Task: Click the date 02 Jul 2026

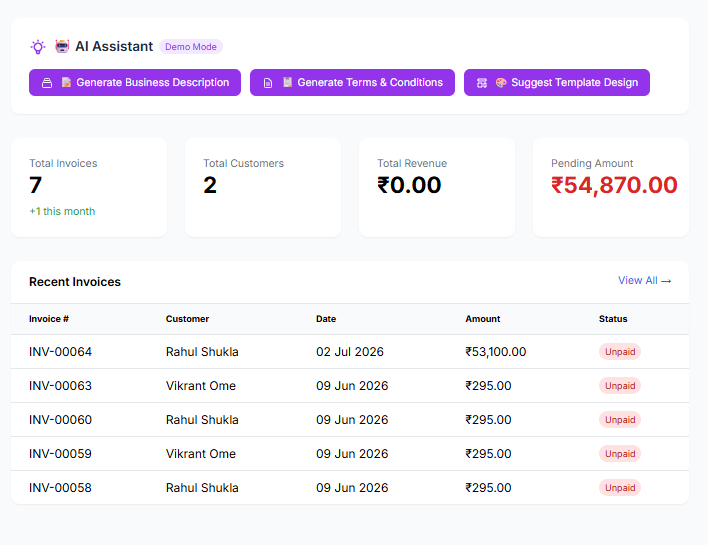Action: 350,352
